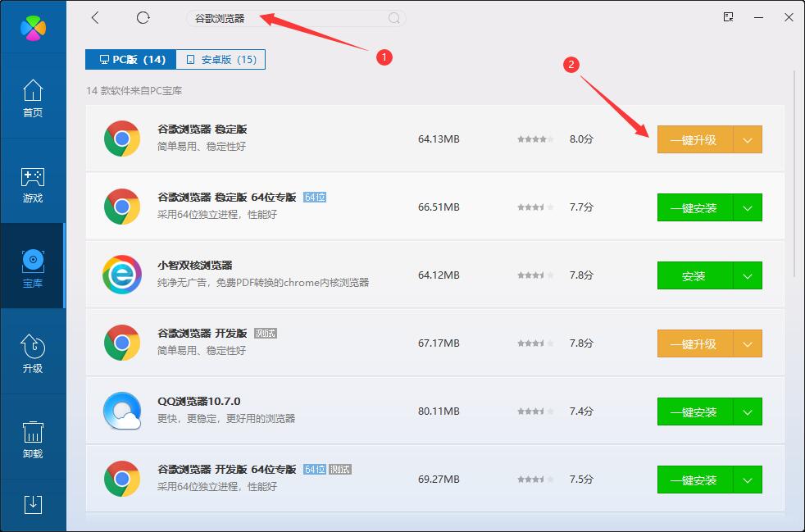Image resolution: width=805 pixels, height=532 pixels.
Task: Click the 80.11MB size value
Action: click(439, 412)
